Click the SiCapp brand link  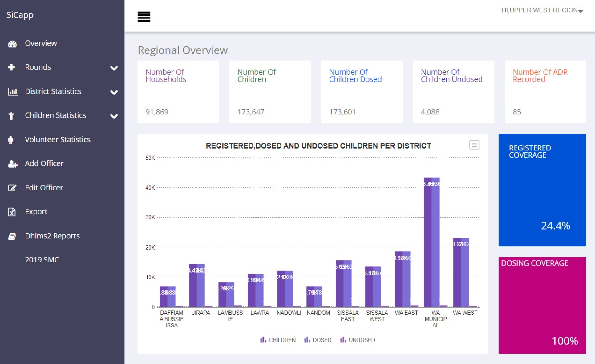pos(20,15)
